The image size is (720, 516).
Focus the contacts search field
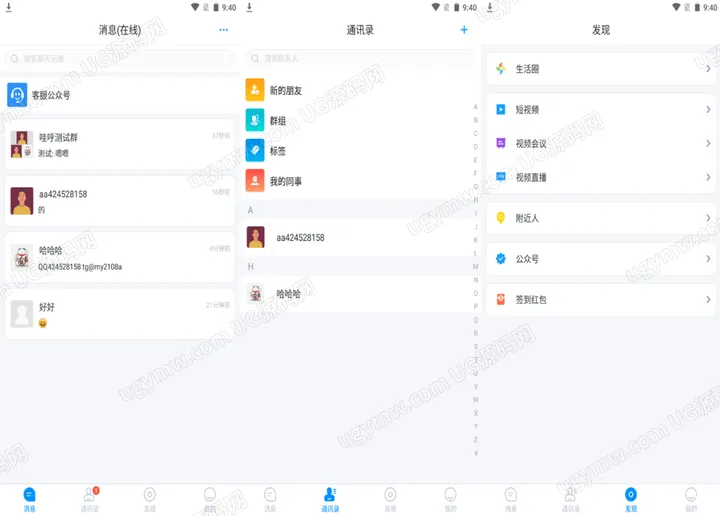click(x=360, y=59)
